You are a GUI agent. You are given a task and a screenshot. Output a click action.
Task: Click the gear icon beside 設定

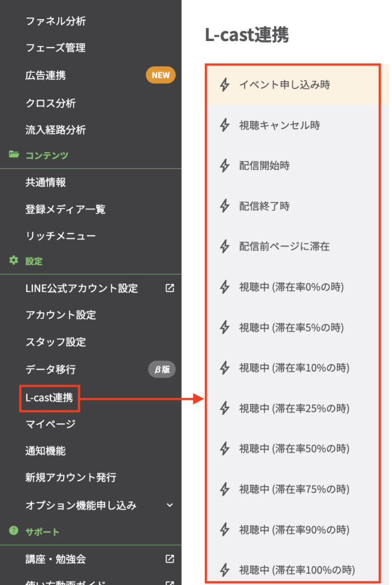click(14, 261)
